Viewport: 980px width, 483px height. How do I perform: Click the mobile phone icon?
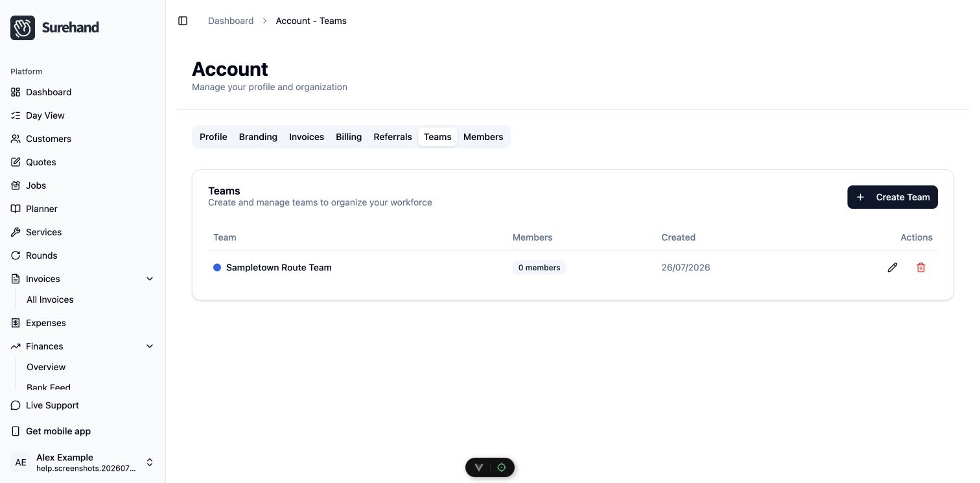[16, 431]
